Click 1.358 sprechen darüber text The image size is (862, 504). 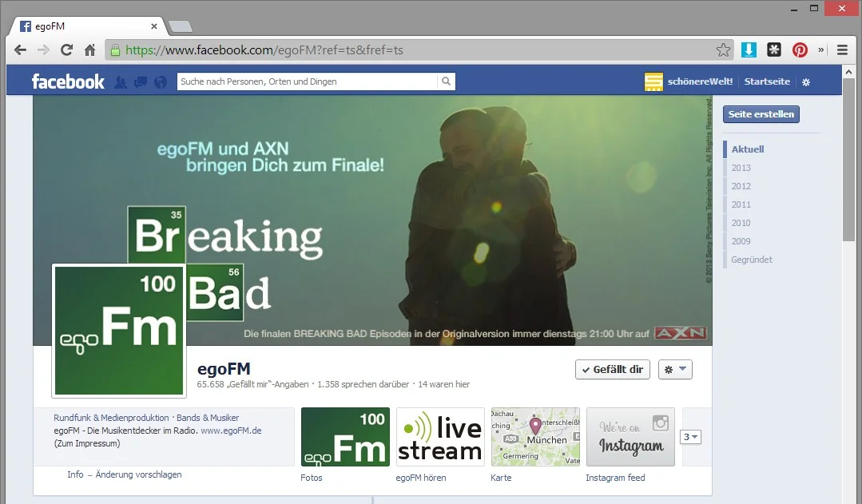[363, 384]
